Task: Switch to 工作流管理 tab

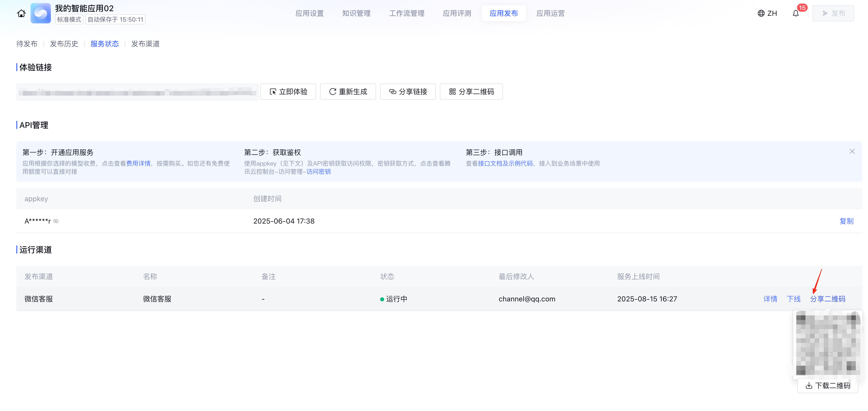Action: [406, 13]
